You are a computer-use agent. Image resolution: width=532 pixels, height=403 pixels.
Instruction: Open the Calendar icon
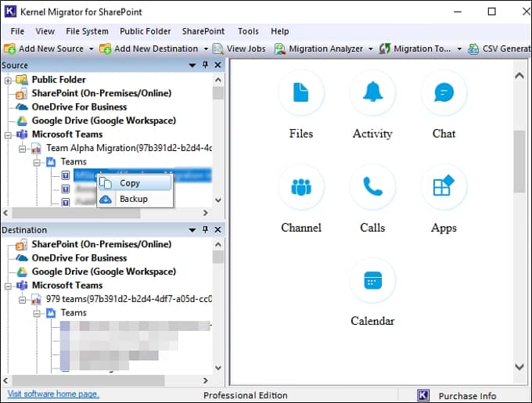(x=372, y=280)
